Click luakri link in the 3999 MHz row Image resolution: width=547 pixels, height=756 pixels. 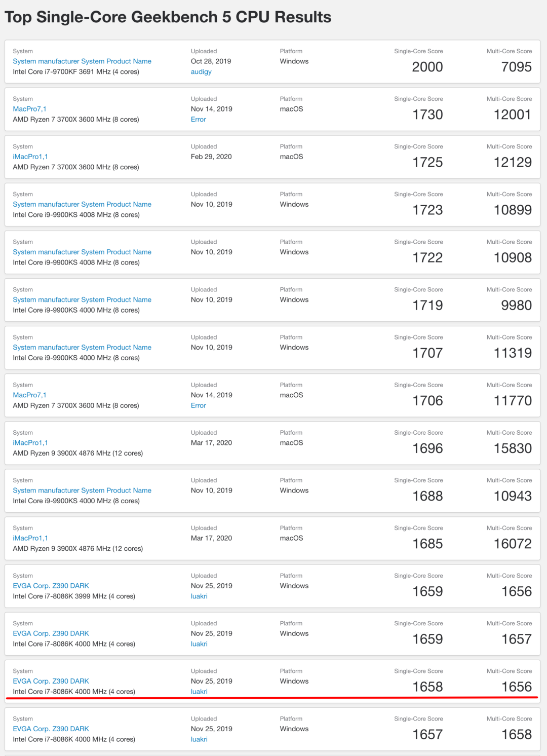tap(199, 596)
